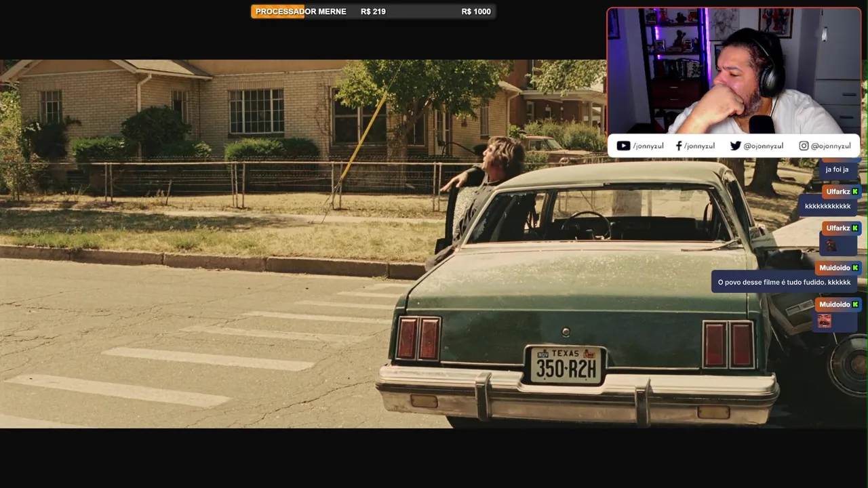Click the Kick badge beside Ulfarkz's kkkkkkkkkkkk message
Image resolution: width=868 pixels, height=488 pixels.
[855, 192]
